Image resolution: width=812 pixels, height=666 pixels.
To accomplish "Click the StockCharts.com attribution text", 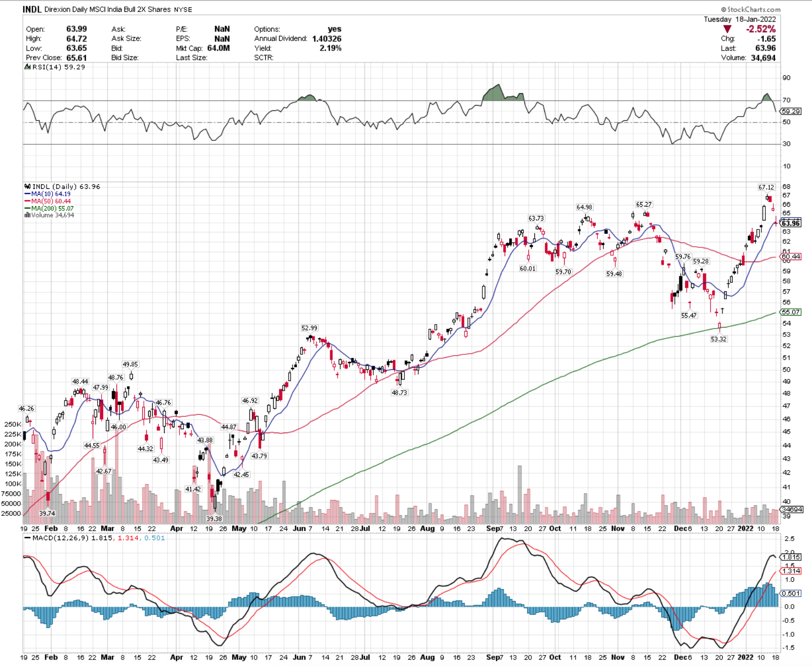I will (751, 9).
